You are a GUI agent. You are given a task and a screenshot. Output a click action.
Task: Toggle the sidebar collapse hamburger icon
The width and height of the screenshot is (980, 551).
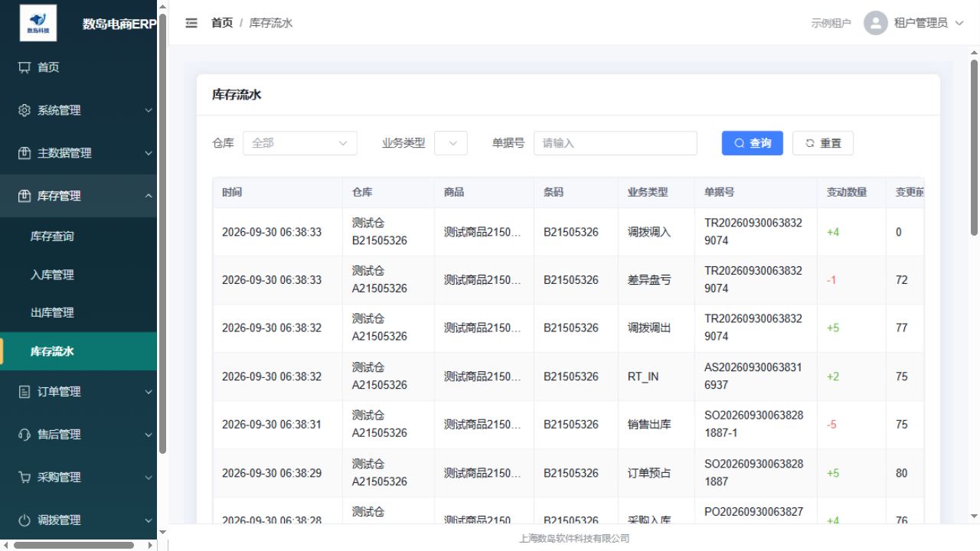coord(191,23)
